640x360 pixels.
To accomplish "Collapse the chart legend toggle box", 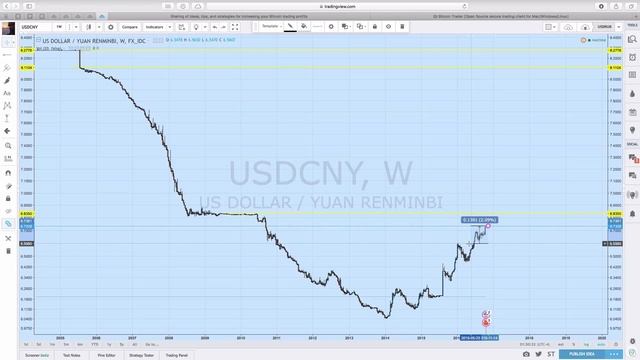I will [x=38, y=40].
